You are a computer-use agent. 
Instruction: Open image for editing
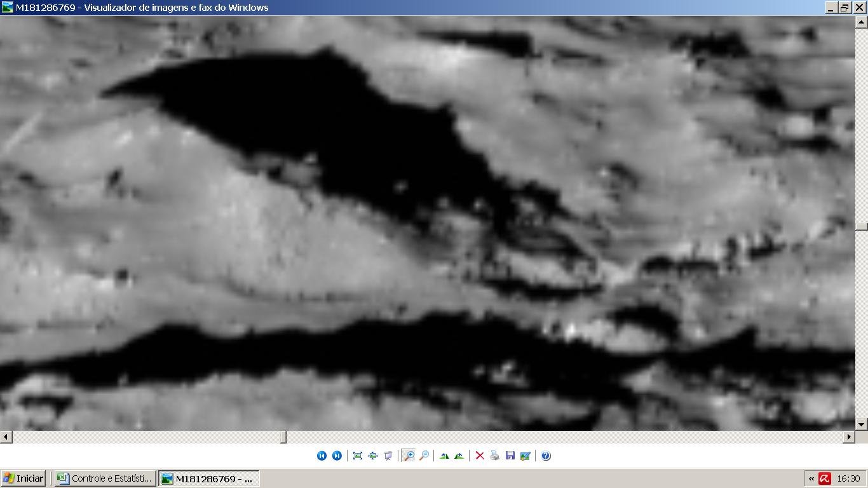tap(526, 456)
